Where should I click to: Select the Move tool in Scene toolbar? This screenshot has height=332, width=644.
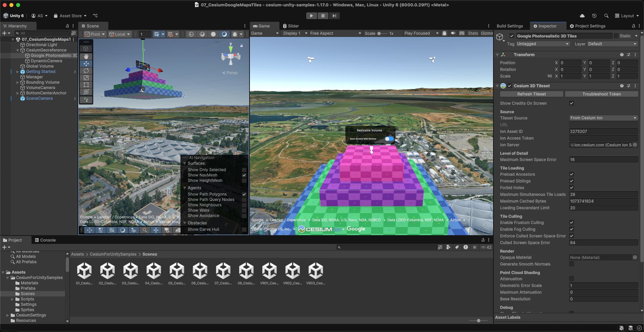(86, 64)
